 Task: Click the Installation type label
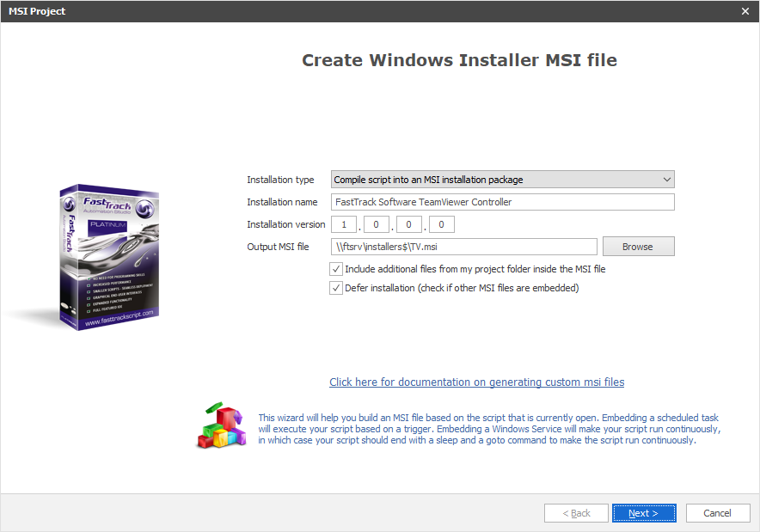(x=280, y=180)
